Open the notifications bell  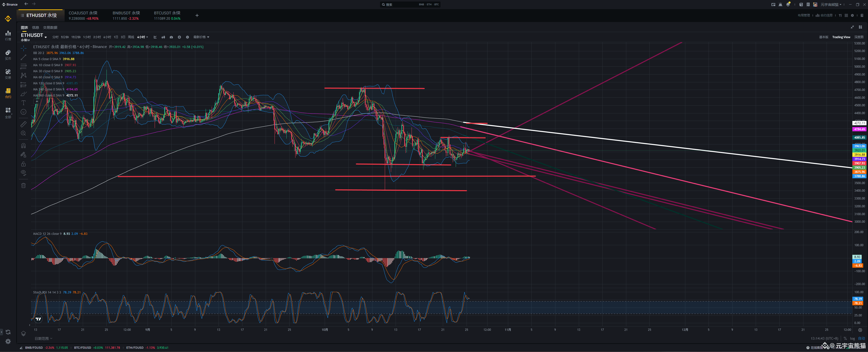(x=788, y=4)
